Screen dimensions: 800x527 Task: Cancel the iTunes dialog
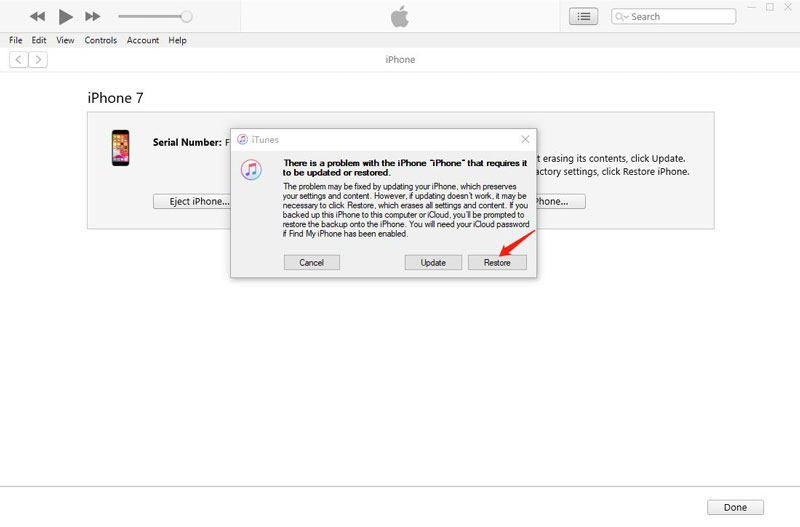[312, 262]
